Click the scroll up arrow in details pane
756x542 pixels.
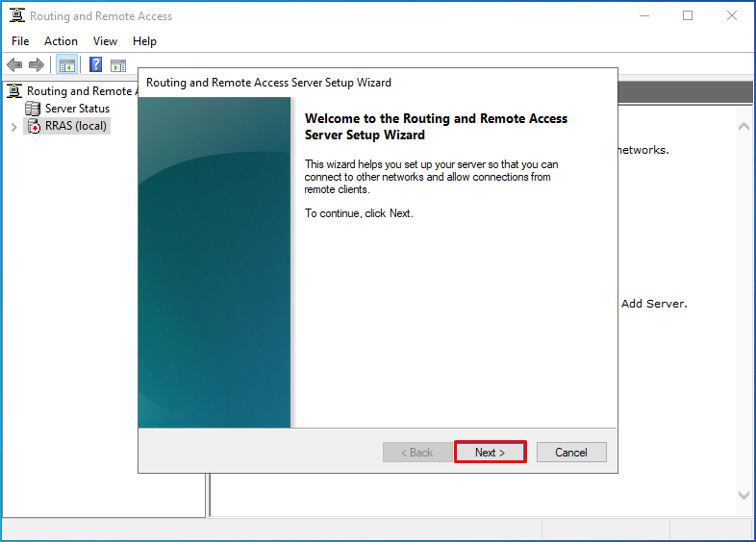(x=743, y=126)
